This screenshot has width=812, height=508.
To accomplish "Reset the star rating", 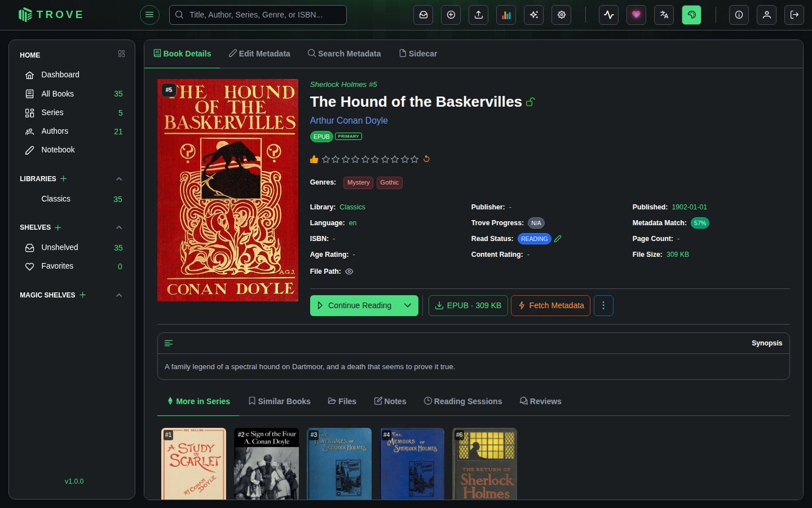I will tap(427, 159).
